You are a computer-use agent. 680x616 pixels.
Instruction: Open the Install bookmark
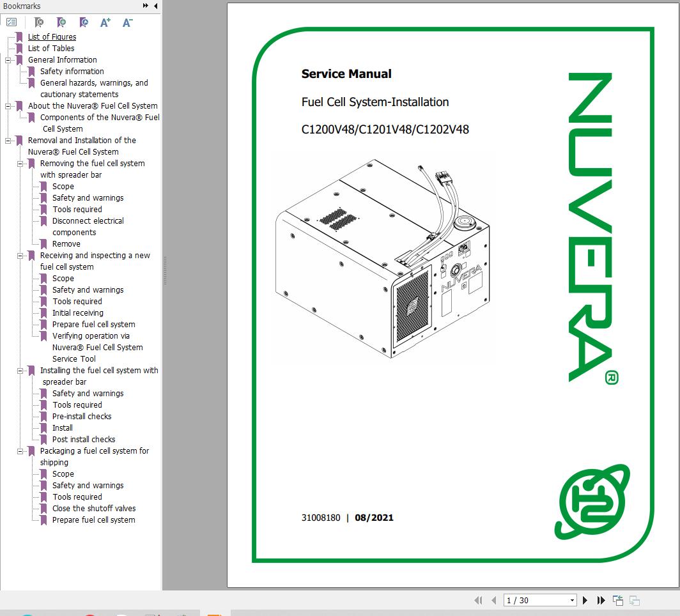coord(63,428)
